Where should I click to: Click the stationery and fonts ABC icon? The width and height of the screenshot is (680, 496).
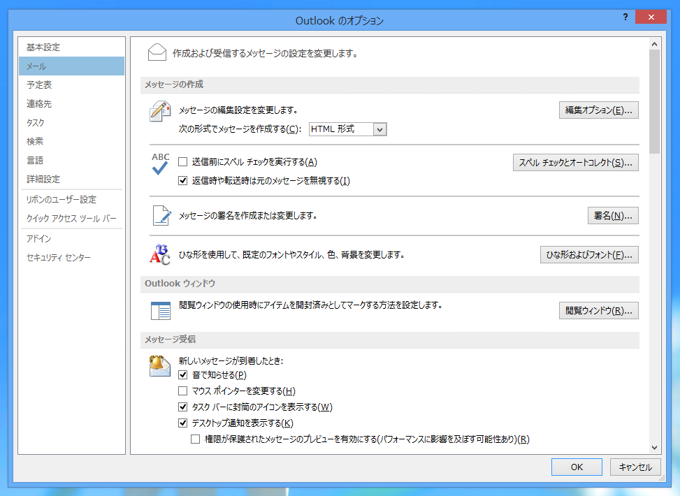click(x=160, y=255)
